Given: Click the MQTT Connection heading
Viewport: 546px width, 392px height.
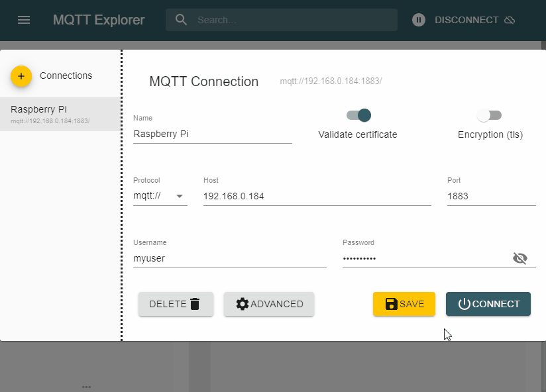Looking at the screenshot, I should click(x=203, y=81).
